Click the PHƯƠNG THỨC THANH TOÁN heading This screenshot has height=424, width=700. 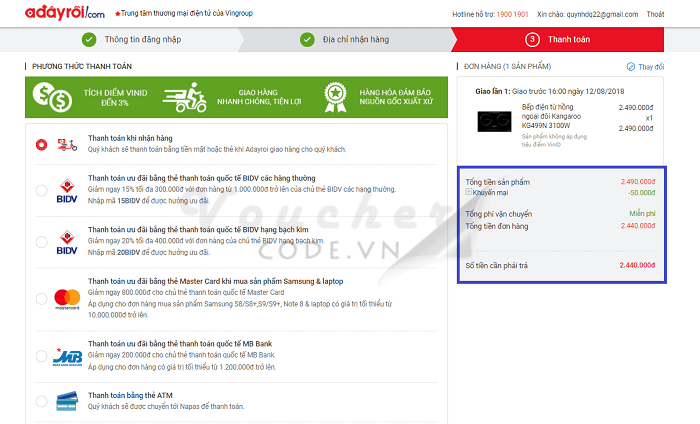tap(82, 67)
